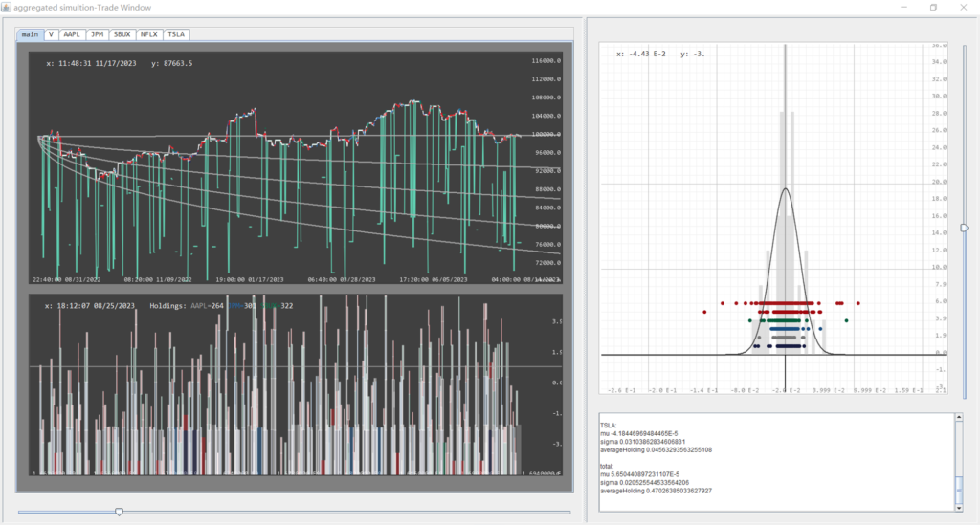Click the statistics text area scrollbar thumb

[959, 490]
